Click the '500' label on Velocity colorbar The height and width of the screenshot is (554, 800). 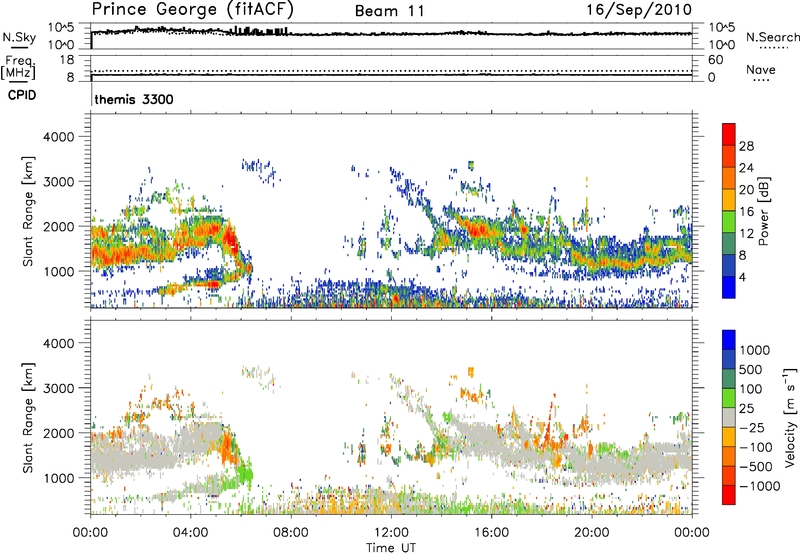(751, 369)
